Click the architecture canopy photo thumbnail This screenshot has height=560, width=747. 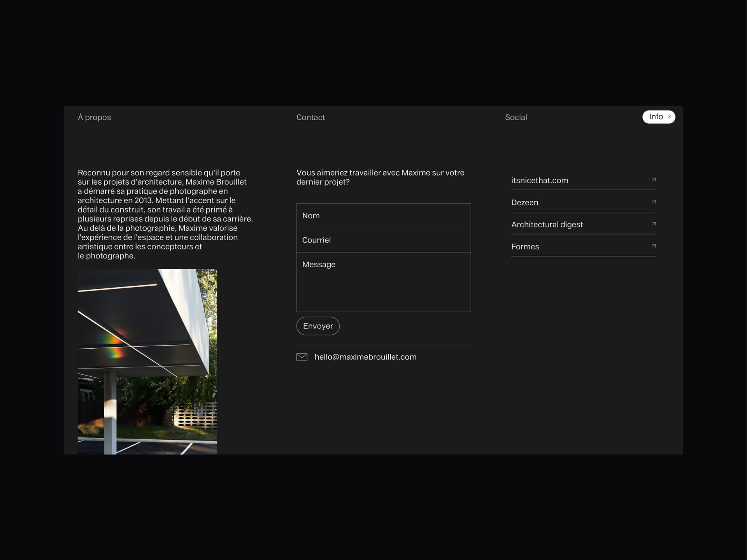pyautogui.click(x=147, y=362)
